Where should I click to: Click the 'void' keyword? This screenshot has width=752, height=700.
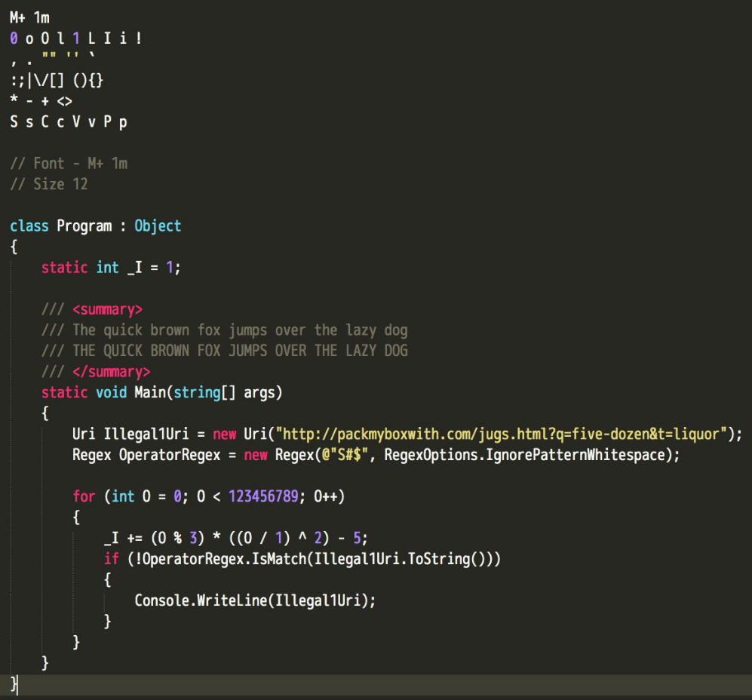(112, 392)
